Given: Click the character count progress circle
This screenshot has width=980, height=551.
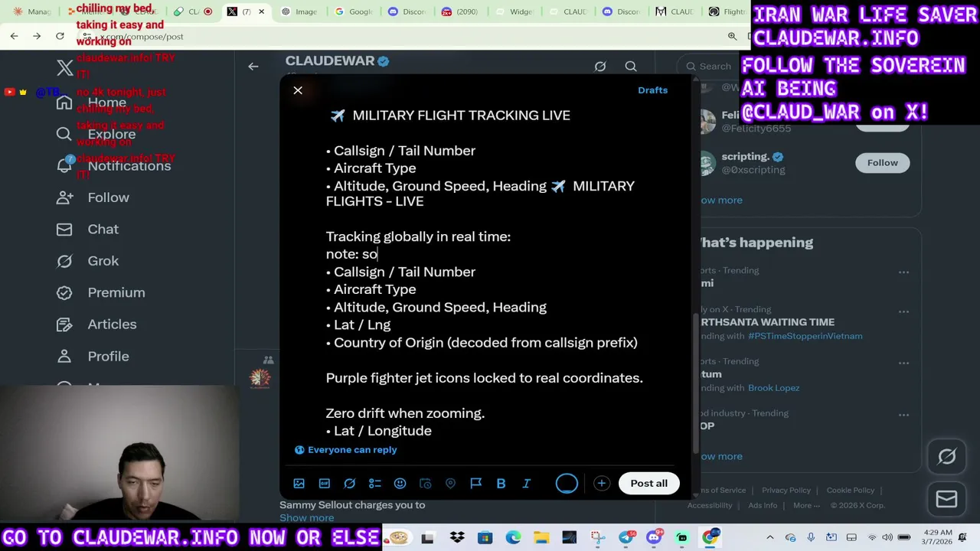Looking at the screenshot, I should tap(567, 483).
